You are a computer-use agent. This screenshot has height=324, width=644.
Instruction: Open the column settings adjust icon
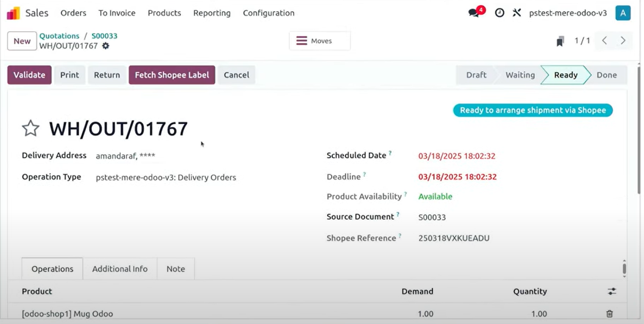(612, 291)
